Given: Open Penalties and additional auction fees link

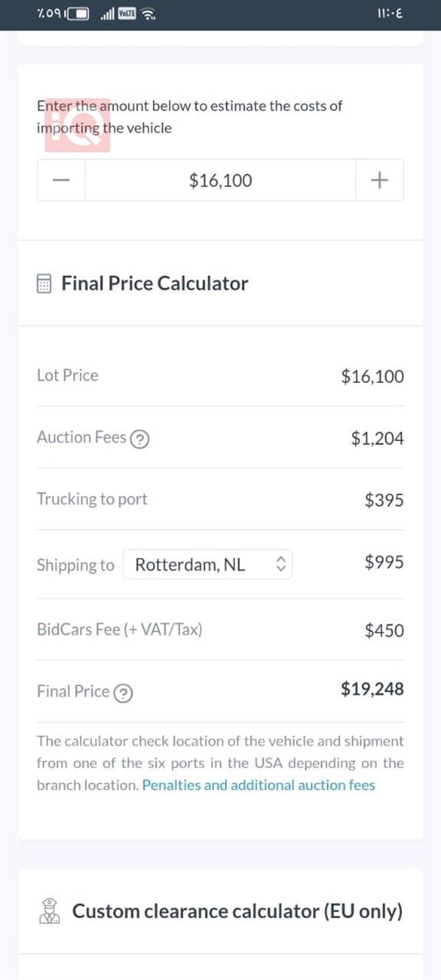Looking at the screenshot, I should click(x=259, y=785).
